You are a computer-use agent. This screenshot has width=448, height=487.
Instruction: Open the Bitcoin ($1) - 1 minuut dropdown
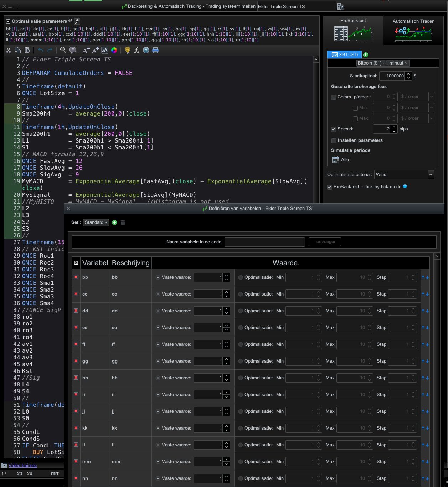382,63
